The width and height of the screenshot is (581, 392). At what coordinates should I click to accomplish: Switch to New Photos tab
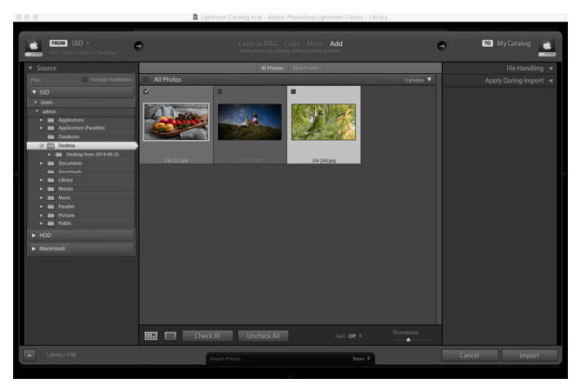tap(306, 68)
